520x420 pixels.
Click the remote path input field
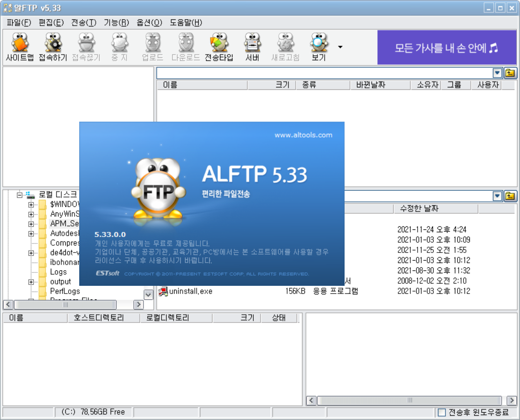(x=325, y=73)
